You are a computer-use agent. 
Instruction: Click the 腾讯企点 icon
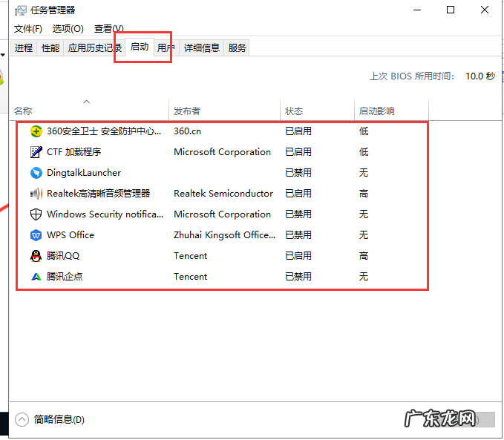pyautogui.click(x=36, y=277)
